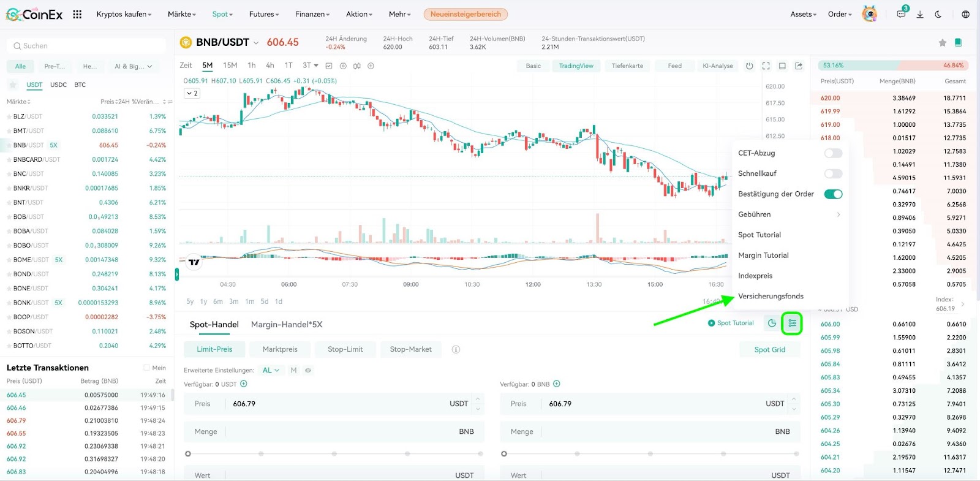Open Versicherungsfonds from settings menu
The width and height of the screenshot is (980, 481).
tap(771, 296)
